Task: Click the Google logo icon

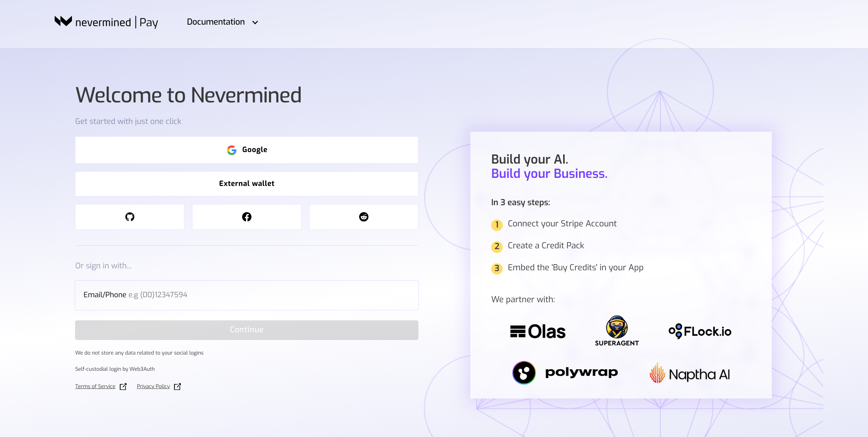Action: point(232,150)
